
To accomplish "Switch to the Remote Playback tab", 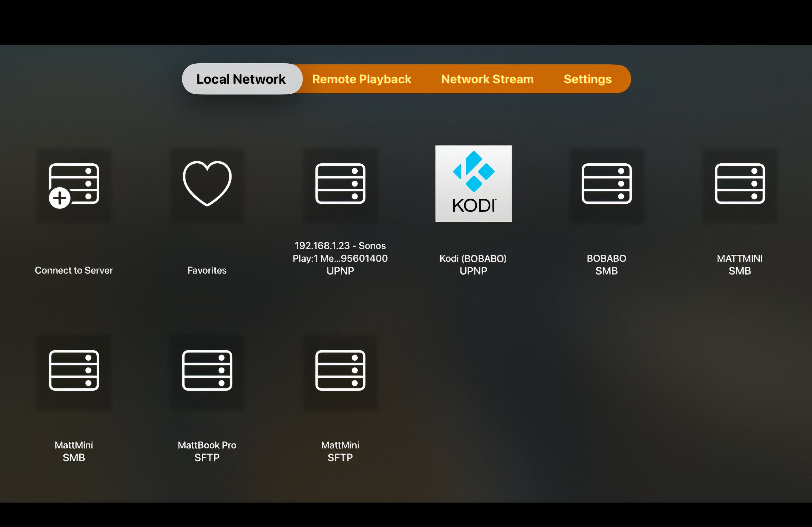I will point(362,79).
